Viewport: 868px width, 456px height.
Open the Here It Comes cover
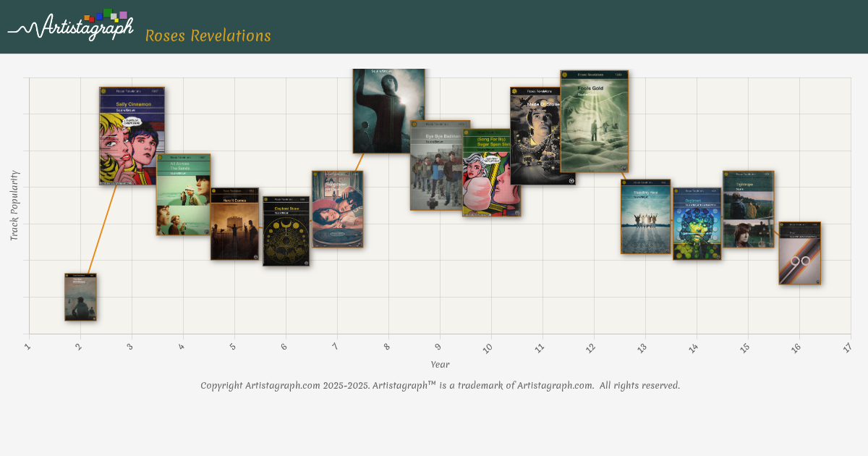coord(234,224)
